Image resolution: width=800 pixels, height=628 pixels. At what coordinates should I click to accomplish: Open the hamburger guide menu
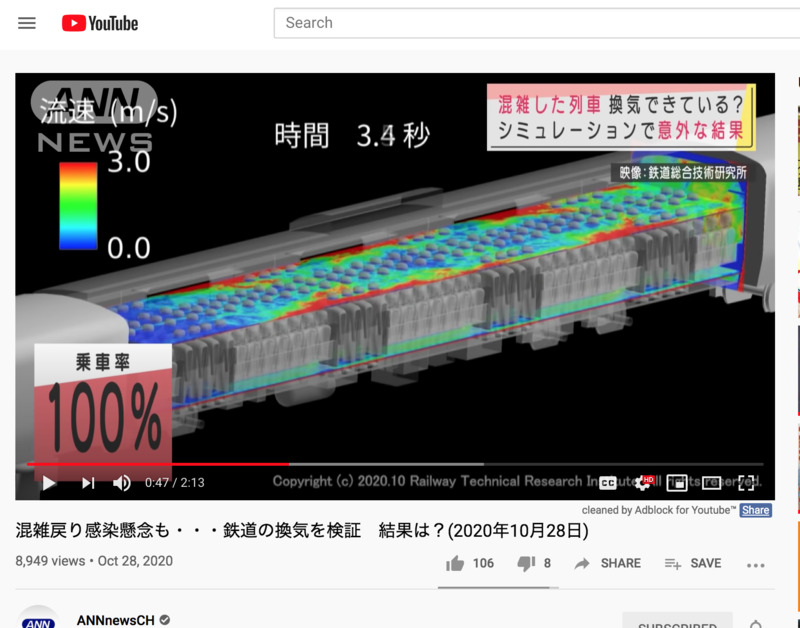(x=27, y=23)
